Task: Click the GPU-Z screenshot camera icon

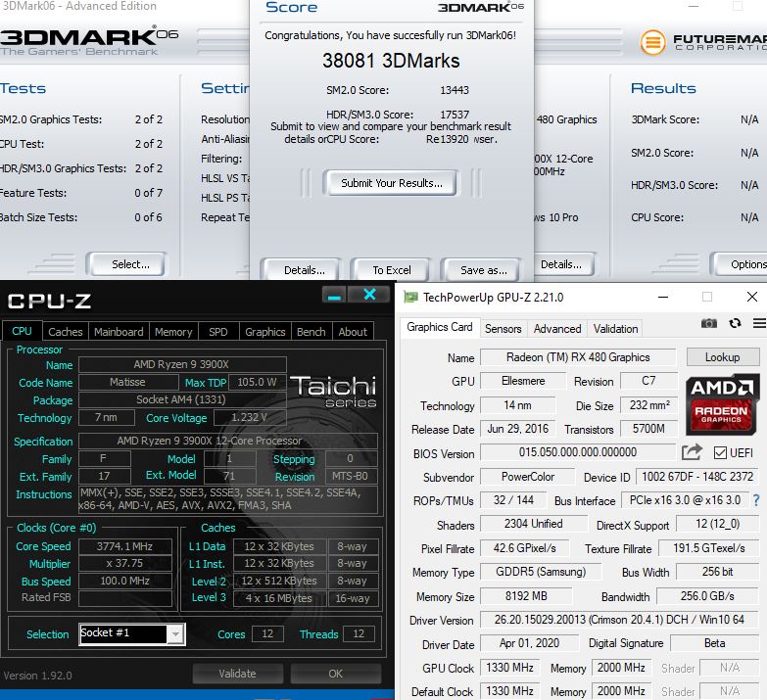Action: pos(709,323)
